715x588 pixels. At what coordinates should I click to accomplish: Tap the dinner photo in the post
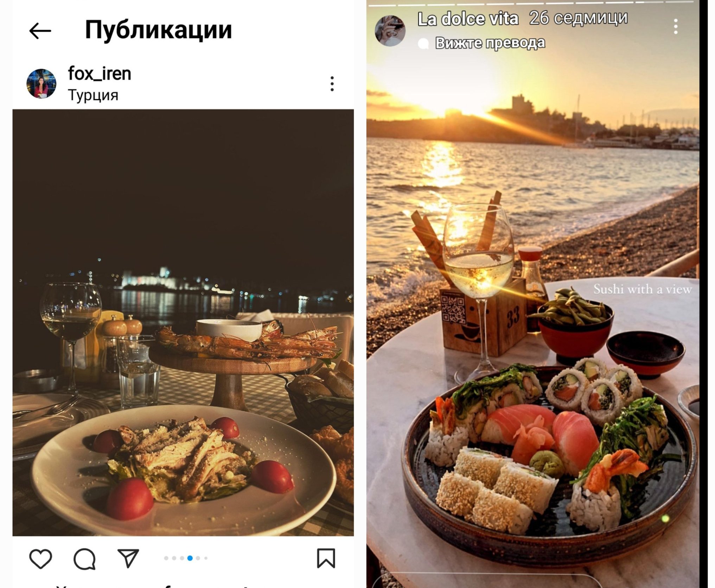coord(183,323)
